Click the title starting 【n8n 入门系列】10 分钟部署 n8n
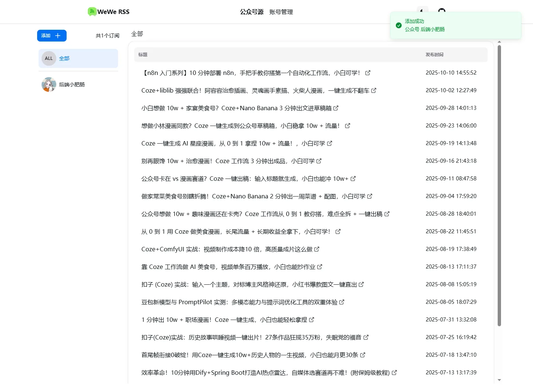 251,73
